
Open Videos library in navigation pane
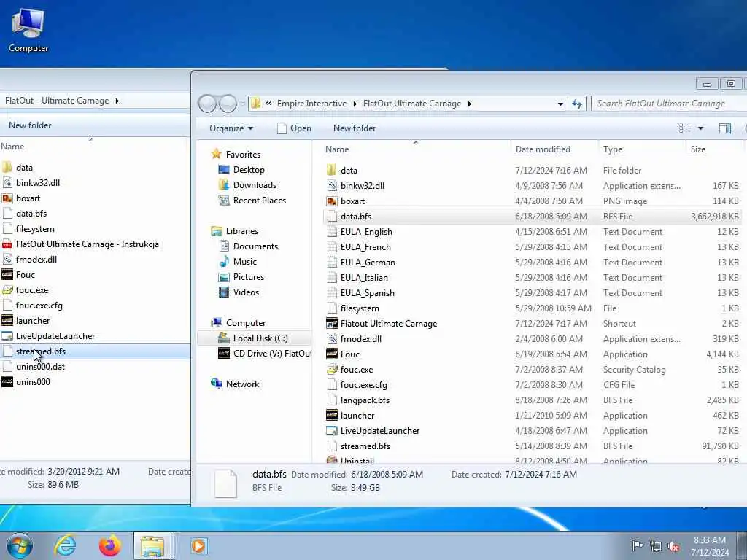point(247,292)
